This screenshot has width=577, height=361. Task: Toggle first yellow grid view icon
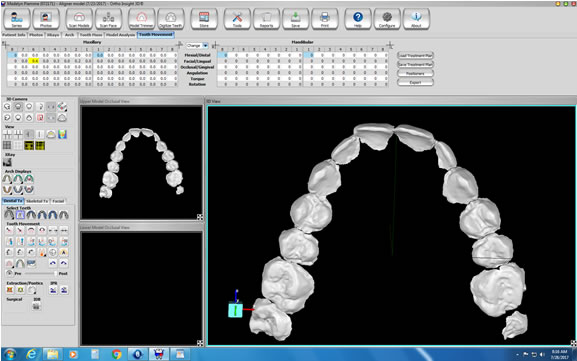29,146
